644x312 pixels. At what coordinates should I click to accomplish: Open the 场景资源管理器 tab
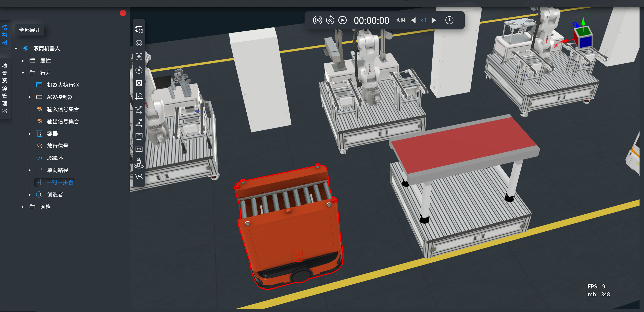4,88
